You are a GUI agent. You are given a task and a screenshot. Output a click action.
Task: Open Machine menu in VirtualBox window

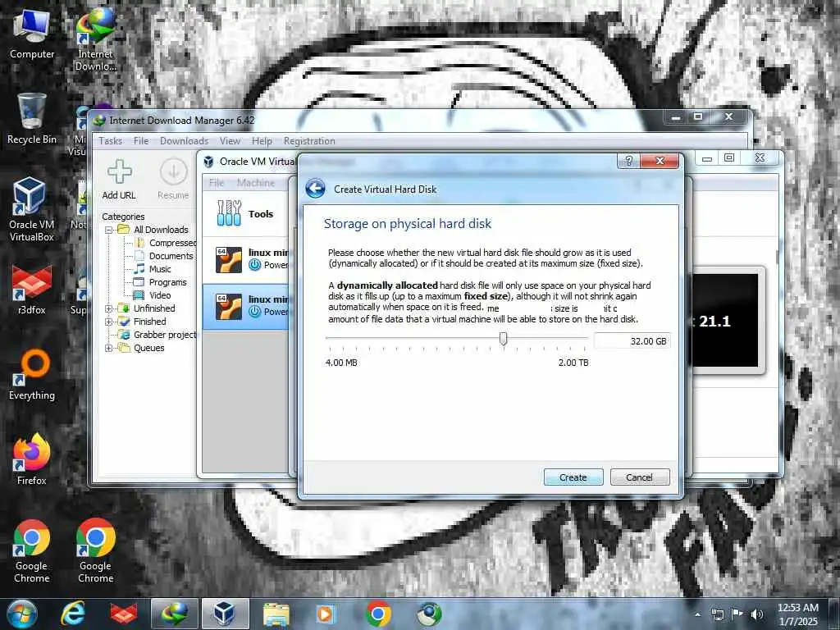click(x=256, y=183)
